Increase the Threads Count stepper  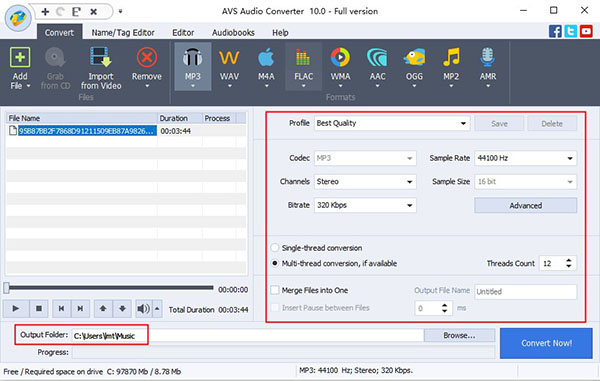click(569, 260)
